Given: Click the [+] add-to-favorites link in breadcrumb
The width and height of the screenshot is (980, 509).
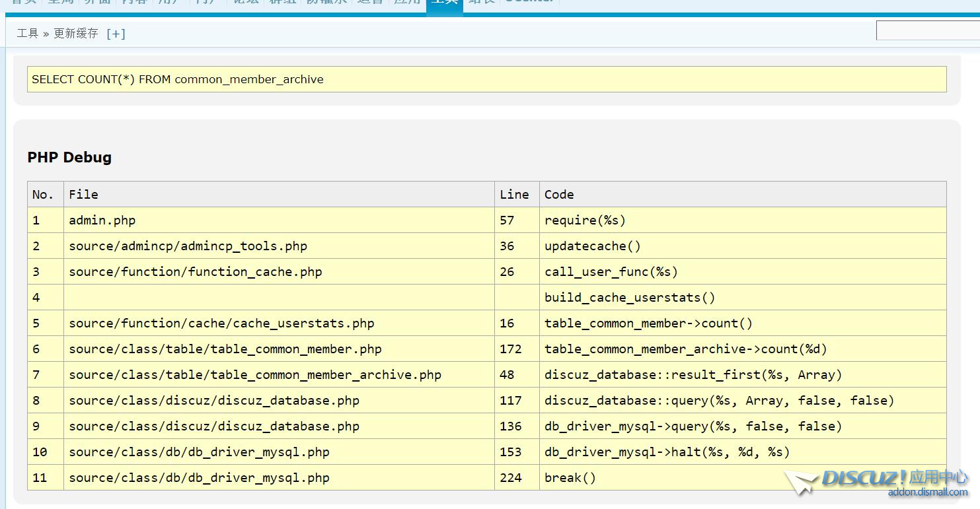Looking at the screenshot, I should point(116,34).
